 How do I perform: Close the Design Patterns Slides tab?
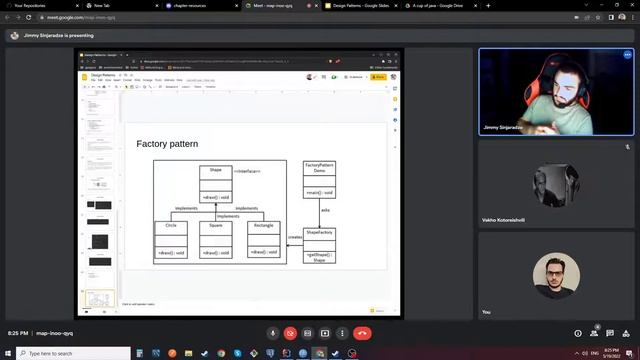point(396,6)
